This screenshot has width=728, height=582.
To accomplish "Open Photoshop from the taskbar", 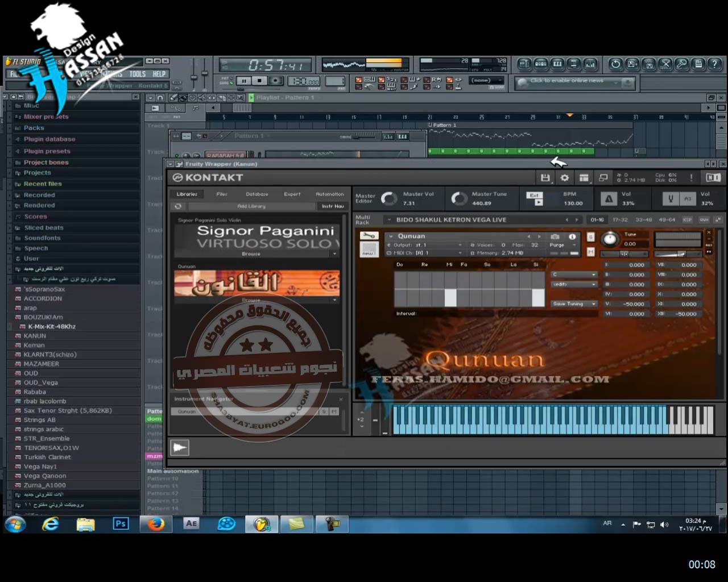I will 121,523.
